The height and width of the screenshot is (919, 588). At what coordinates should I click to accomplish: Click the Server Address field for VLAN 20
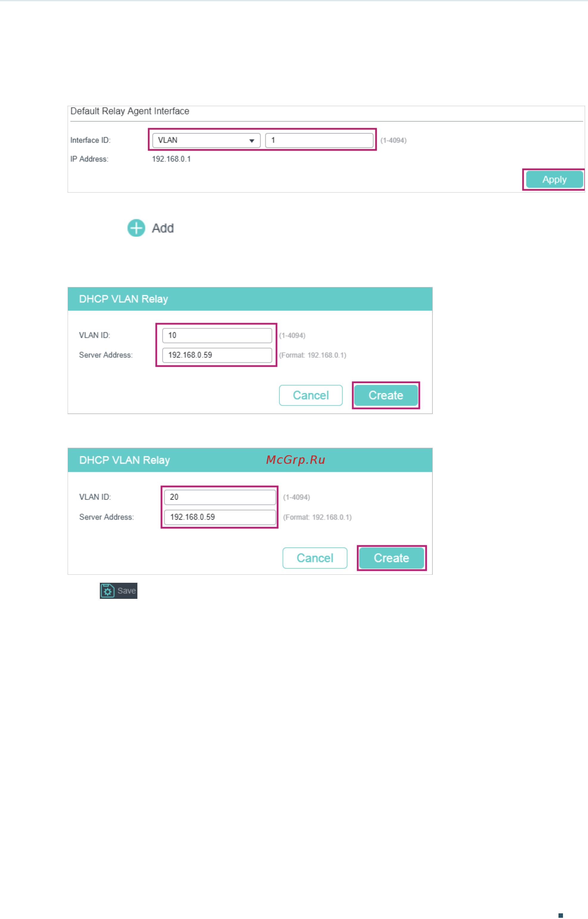coord(220,517)
